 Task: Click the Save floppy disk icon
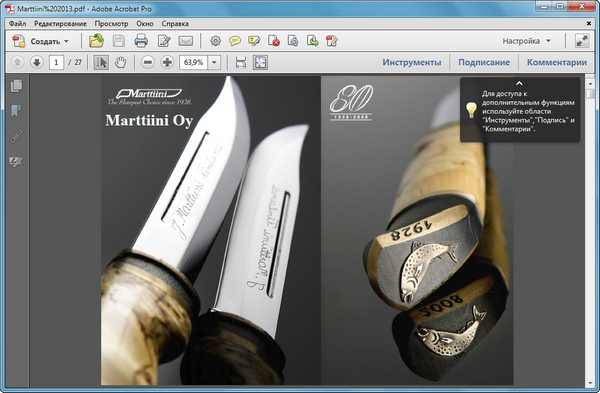(119, 41)
